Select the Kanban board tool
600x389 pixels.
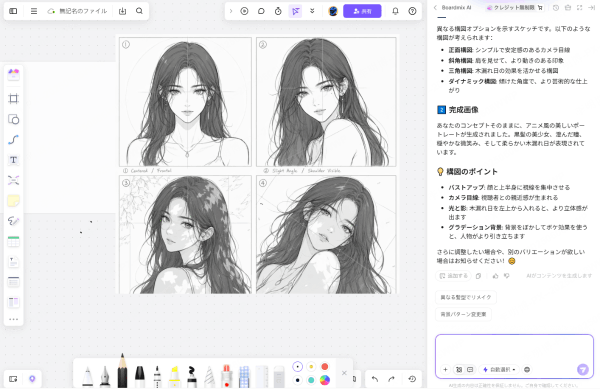(13, 302)
